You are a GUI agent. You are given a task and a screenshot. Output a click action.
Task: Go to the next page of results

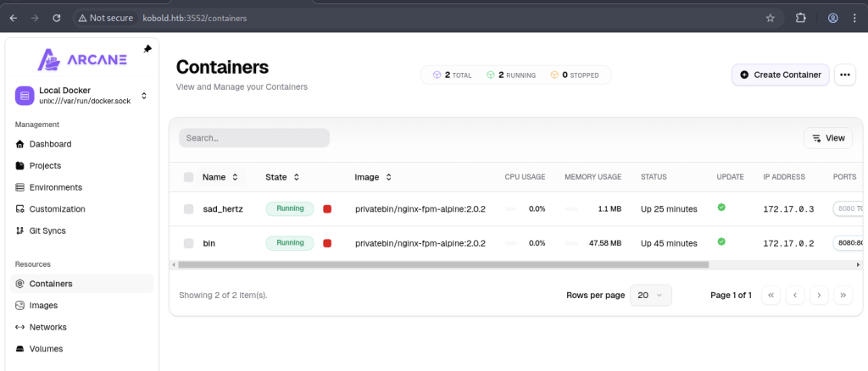pos(819,296)
